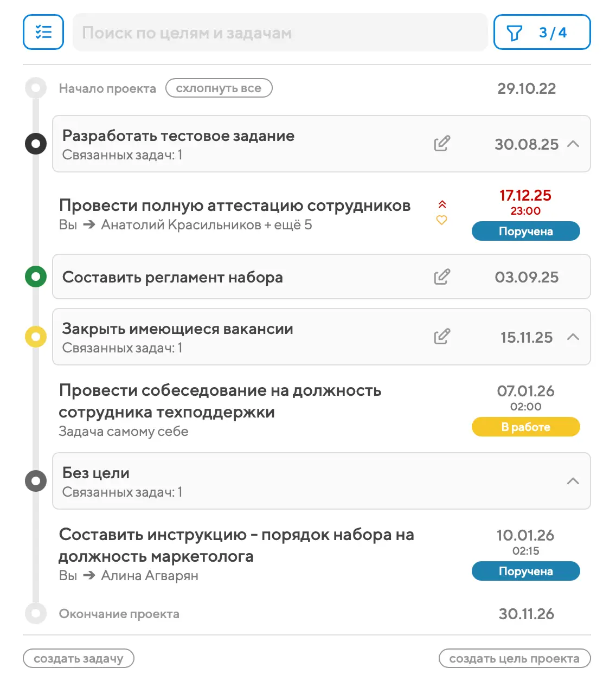Click the схлопнуть все button
Screen dimensions: 616x681
click(219, 88)
